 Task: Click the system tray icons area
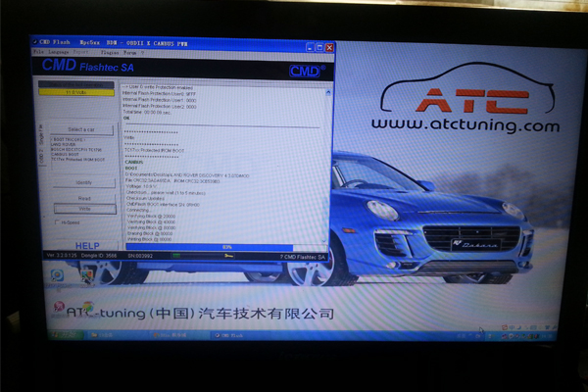tap(520, 336)
